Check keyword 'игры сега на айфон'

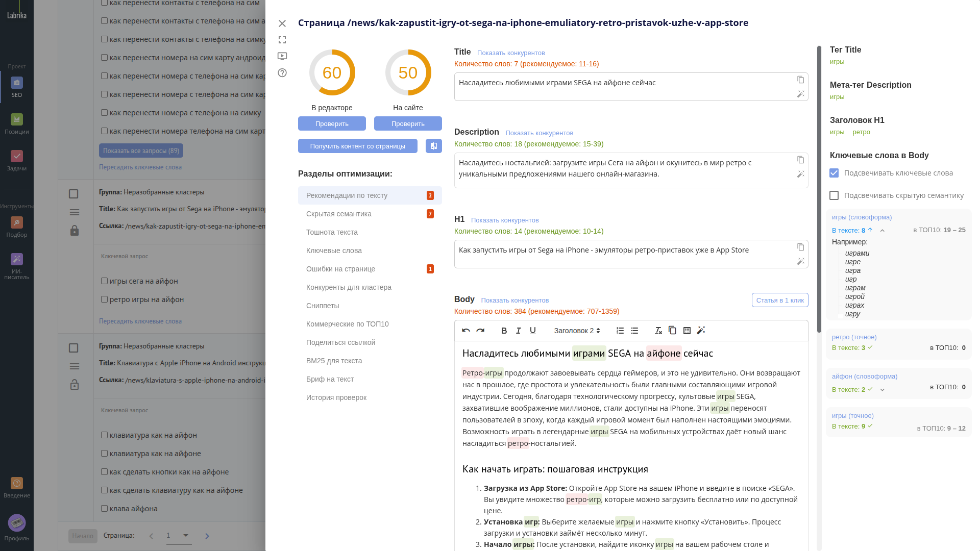[104, 281]
